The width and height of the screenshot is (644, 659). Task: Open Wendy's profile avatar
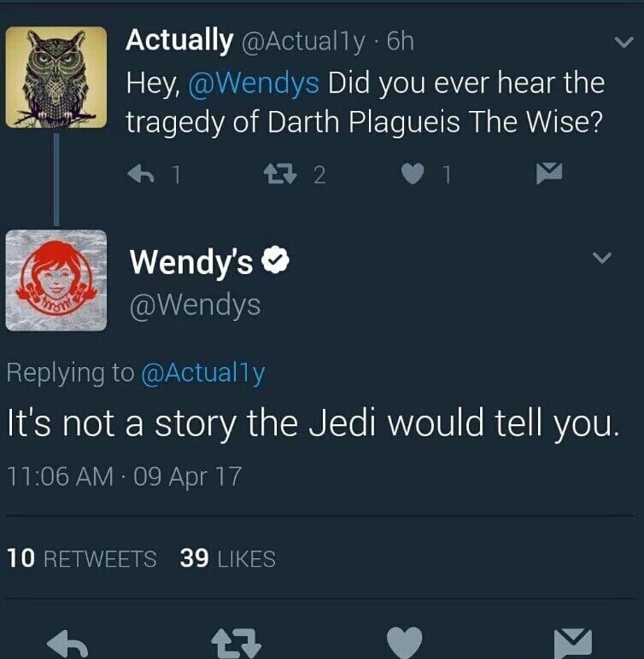56,280
